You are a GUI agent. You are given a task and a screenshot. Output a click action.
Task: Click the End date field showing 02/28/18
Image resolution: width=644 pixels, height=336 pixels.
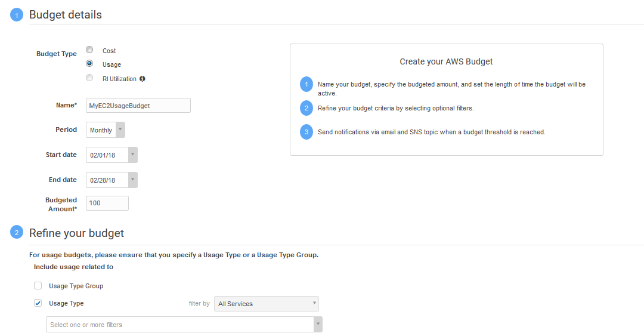pyautogui.click(x=107, y=180)
